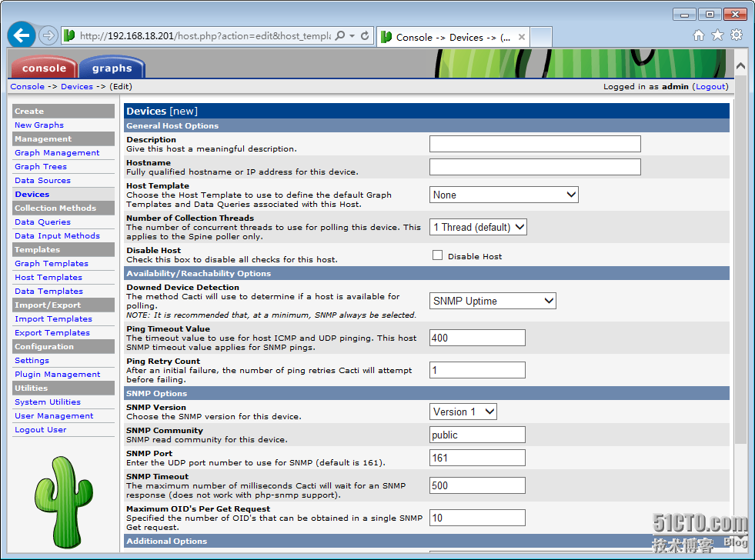Switch to the graphs tab
Viewport: 755px width, 560px height.
[x=112, y=68]
